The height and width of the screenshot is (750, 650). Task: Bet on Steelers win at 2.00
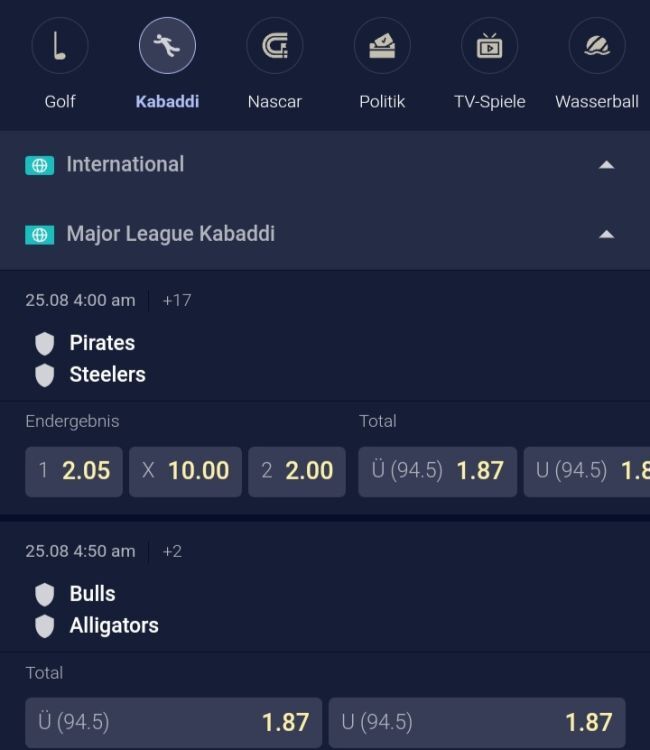point(297,471)
